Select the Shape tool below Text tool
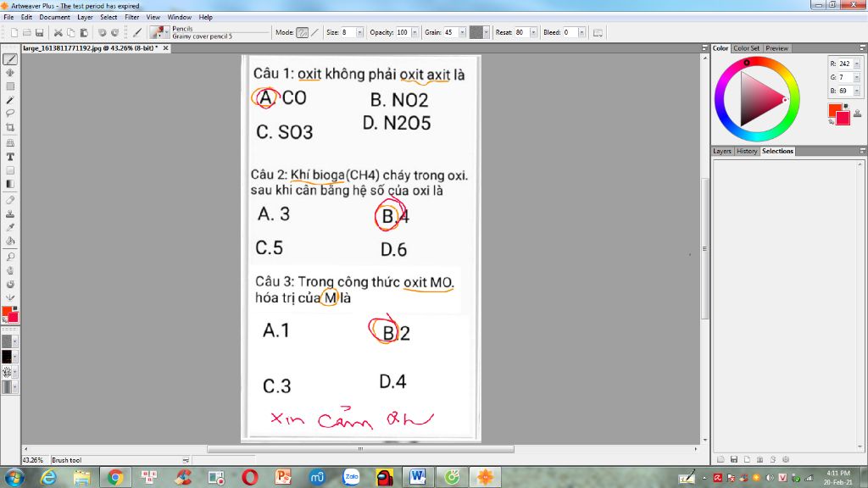868x488 pixels. click(x=10, y=170)
